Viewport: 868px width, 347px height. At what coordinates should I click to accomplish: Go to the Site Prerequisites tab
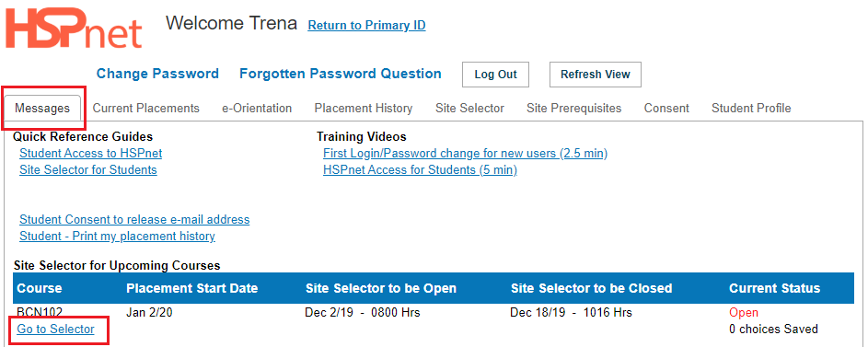pyautogui.click(x=574, y=109)
